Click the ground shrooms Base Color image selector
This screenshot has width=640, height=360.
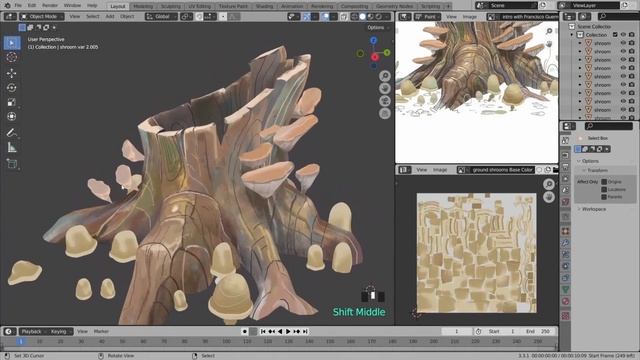(x=502, y=170)
